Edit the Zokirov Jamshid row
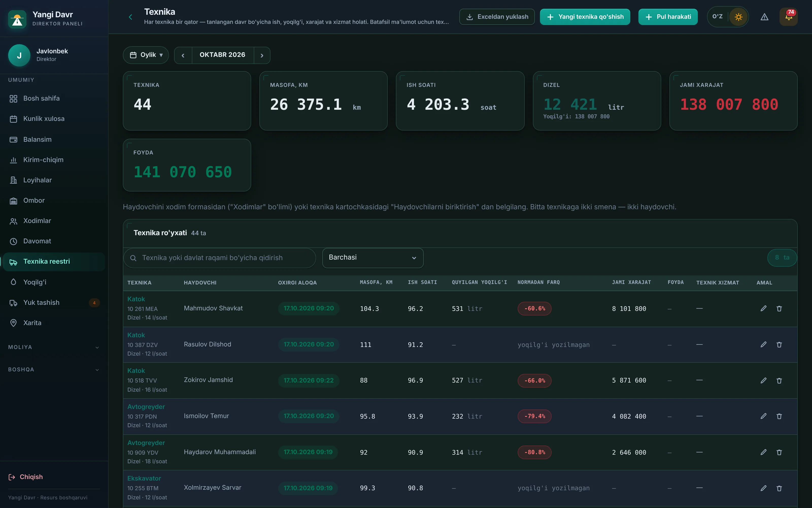Viewport: 812px width, 508px height. coord(763,380)
